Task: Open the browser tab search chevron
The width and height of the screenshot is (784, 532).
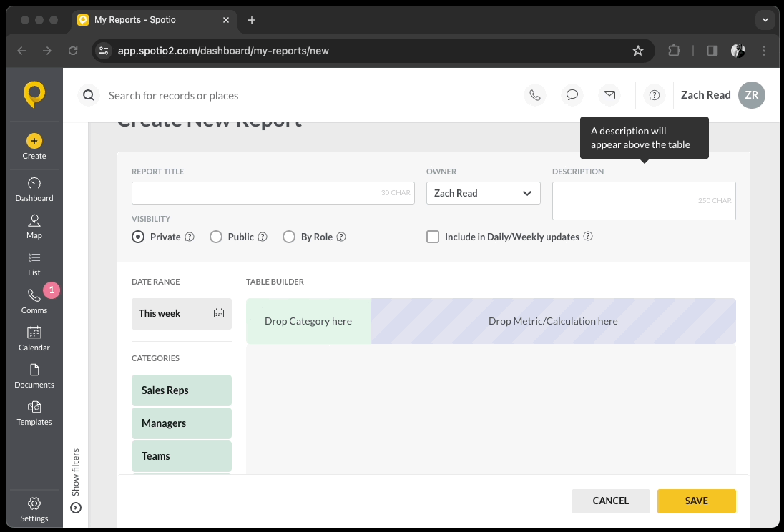Action: click(x=765, y=20)
